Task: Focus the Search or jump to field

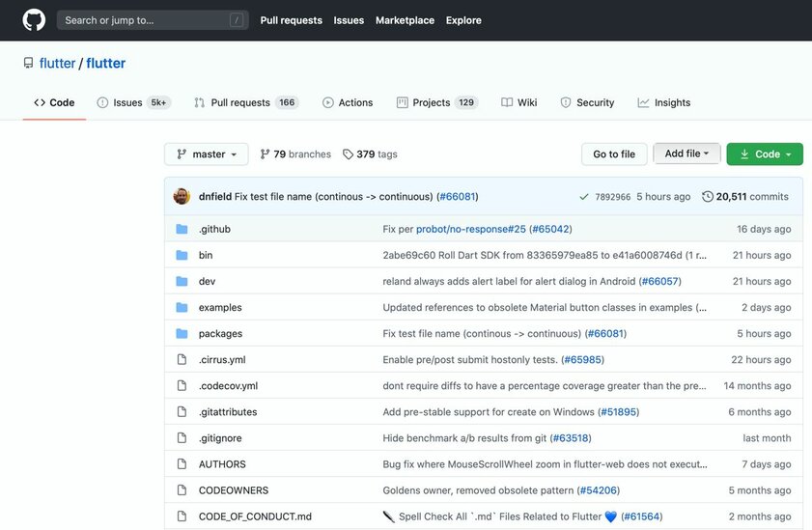Action: tap(153, 20)
